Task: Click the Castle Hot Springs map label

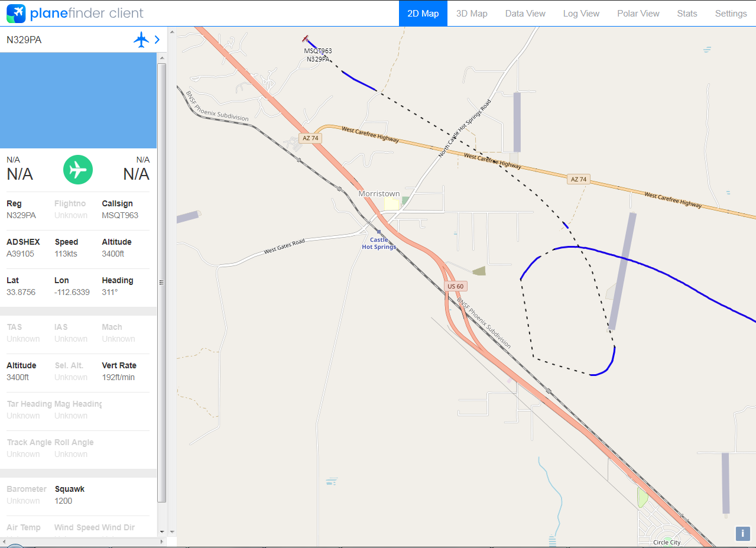Action: [379, 243]
